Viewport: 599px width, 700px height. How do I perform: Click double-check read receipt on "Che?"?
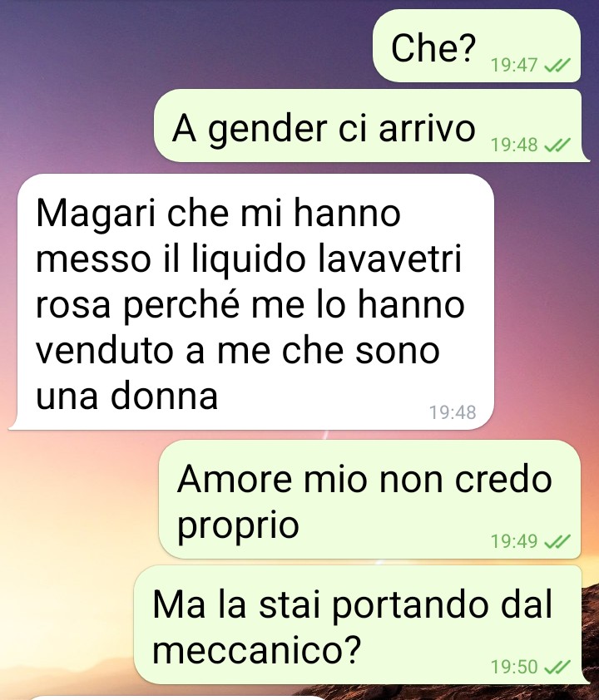pos(557,66)
